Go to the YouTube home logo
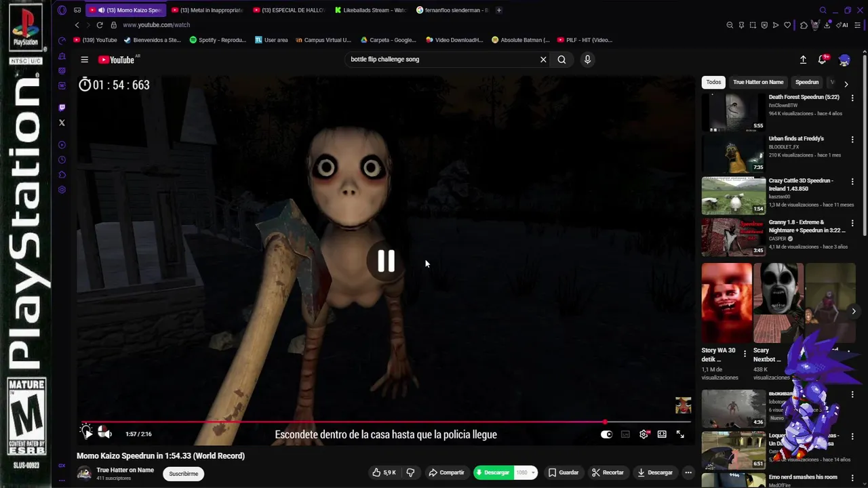The width and height of the screenshot is (868, 488). point(116,60)
